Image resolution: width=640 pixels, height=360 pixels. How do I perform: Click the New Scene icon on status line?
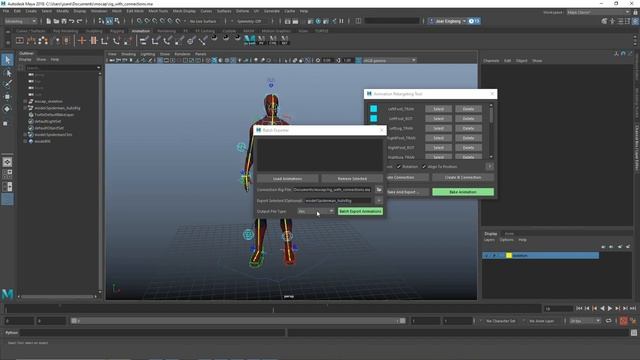(49, 21)
